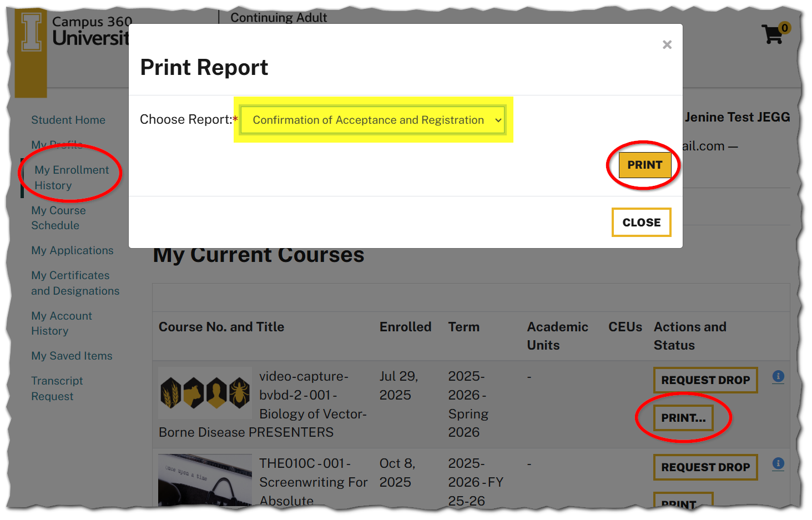The width and height of the screenshot is (812, 520).
Task: Click info icon beside second Request Drop
Action: coord(778,463)
